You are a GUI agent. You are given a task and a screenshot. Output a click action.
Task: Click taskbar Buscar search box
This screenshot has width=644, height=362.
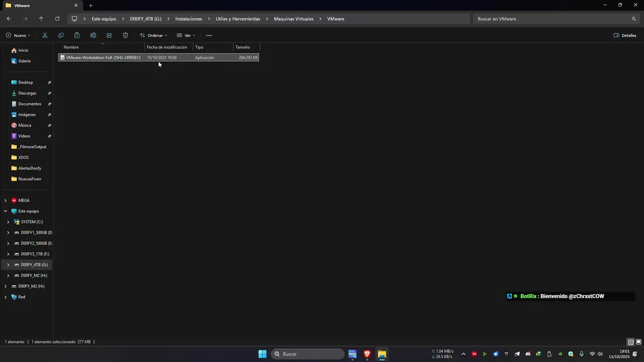click(x=308, y=354)
